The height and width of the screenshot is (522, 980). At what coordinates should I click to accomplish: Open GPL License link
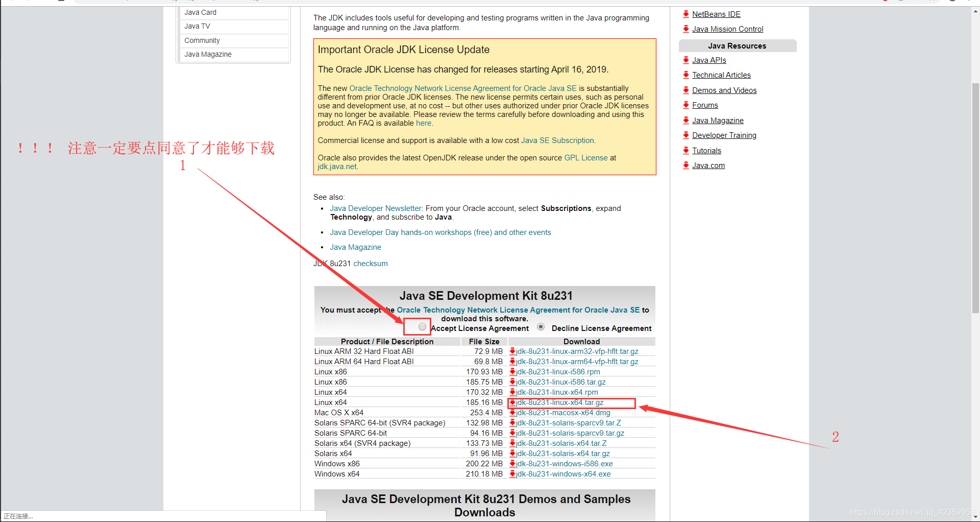click(586, 158)
